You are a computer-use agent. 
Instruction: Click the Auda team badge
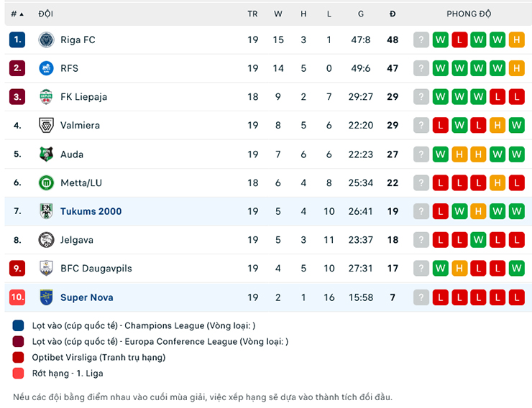pyautogui.click(x=46, y=154)
